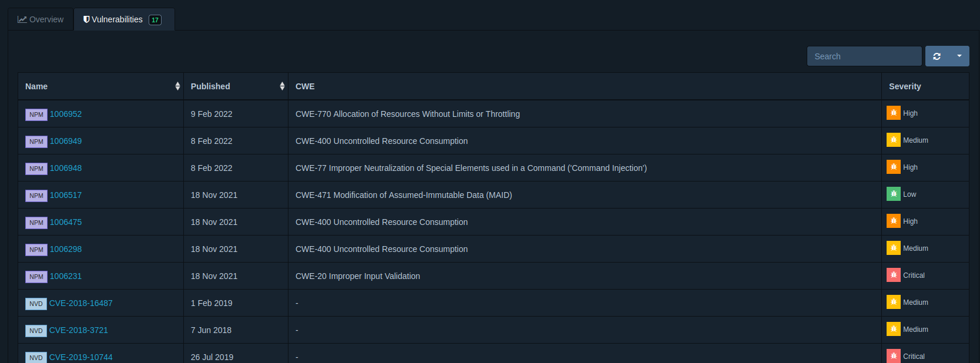This screenshot has width=980, height=363.
Task: Click the High severity icon for 1006475
Action: [893, 221]
